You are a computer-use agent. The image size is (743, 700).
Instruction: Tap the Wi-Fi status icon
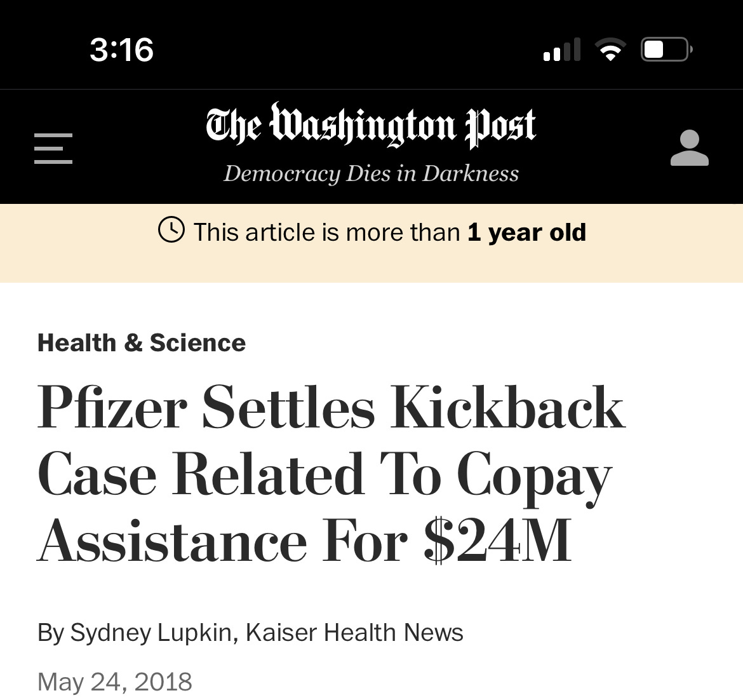[x=611, y=50]
